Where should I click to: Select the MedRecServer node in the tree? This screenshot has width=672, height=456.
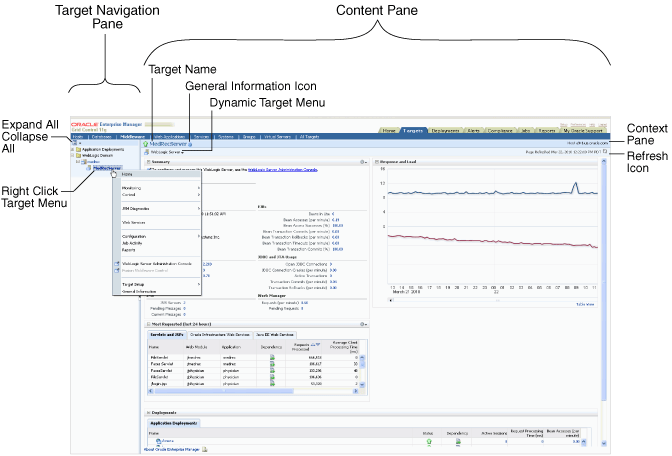(107, 168)
